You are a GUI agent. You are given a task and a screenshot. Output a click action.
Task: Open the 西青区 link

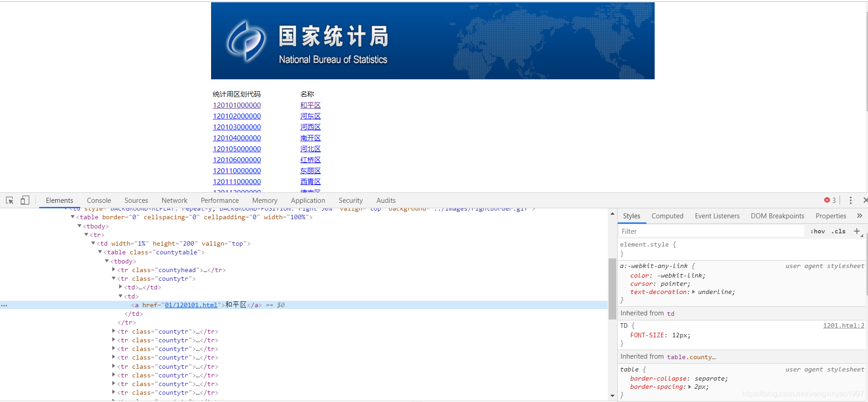[310, 182]
